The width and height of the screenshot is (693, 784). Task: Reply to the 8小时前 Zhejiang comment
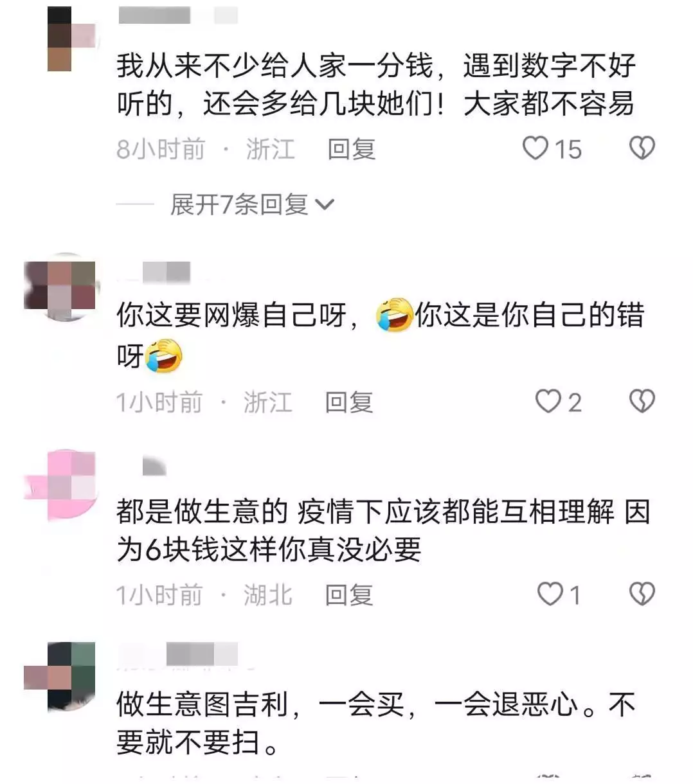[351, 149]
